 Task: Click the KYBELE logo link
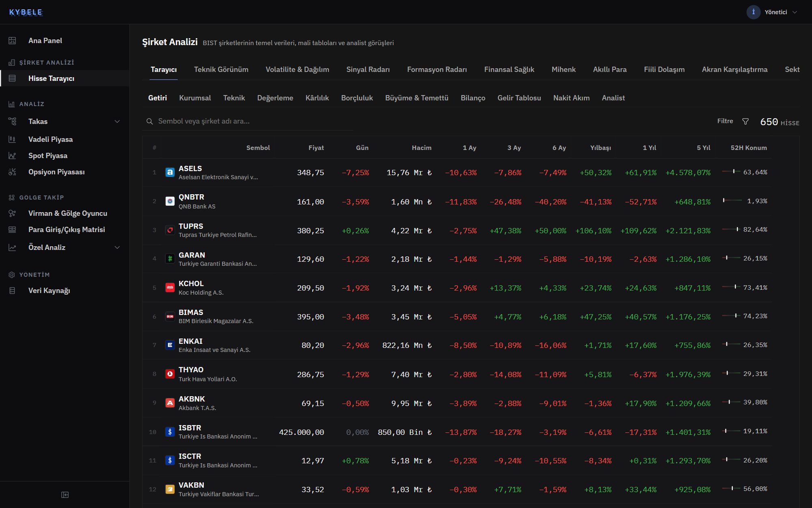point(26,12)
